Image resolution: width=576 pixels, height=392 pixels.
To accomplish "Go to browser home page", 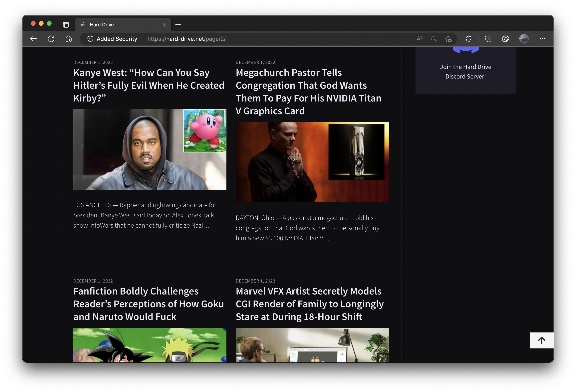I will tap(69, 39).
